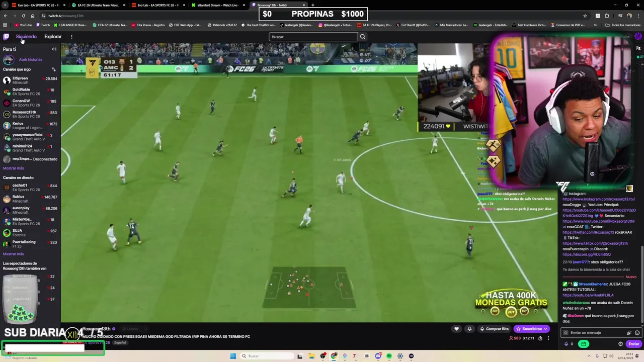644x362 pixels.
Task: Open the TikTok link in chat
Action: 595,243
